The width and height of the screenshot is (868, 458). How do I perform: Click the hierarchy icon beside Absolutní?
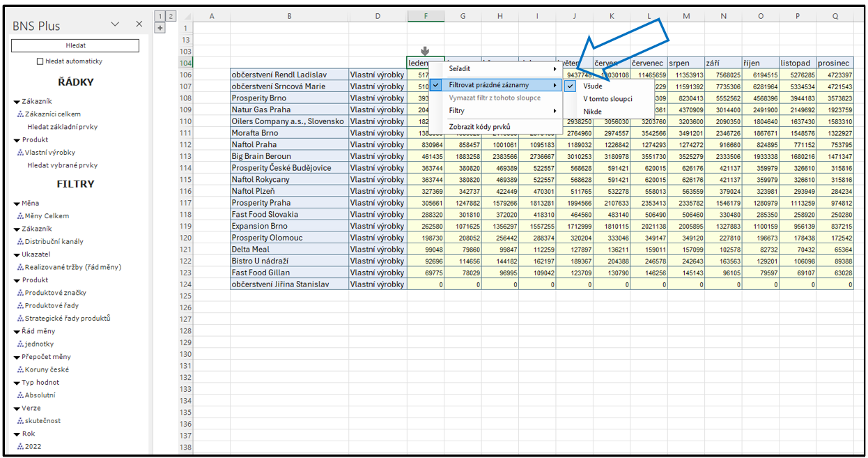click(21, 395)
